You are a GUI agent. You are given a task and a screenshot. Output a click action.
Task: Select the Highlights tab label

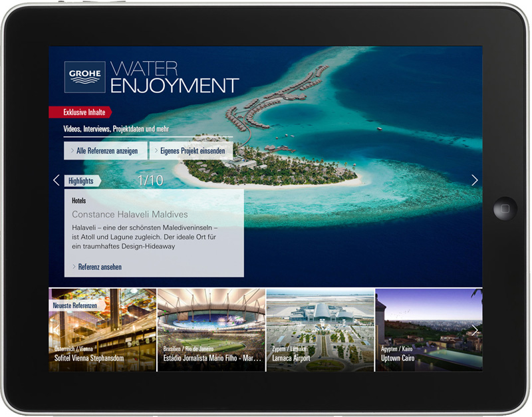[82, 181]
